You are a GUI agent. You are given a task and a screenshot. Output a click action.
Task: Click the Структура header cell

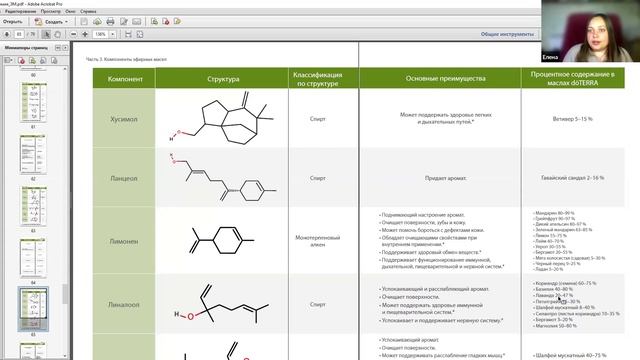click(222, 78)
